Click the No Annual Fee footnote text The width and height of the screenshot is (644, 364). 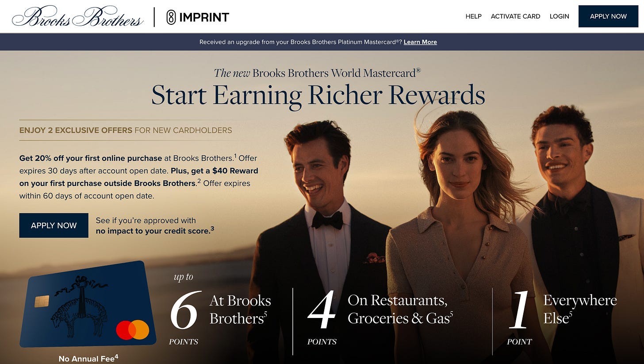click(88, 359)
